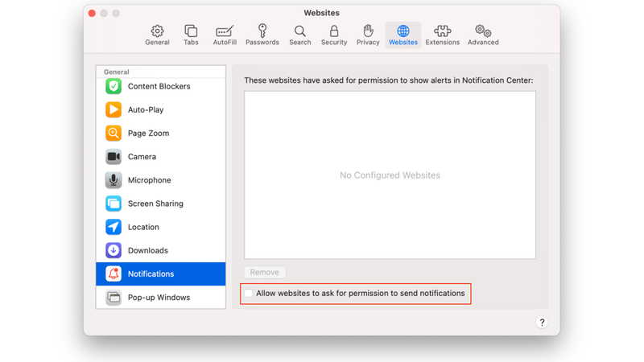Click the configured websites list area

pyautogui.click(x=390, y=175)
